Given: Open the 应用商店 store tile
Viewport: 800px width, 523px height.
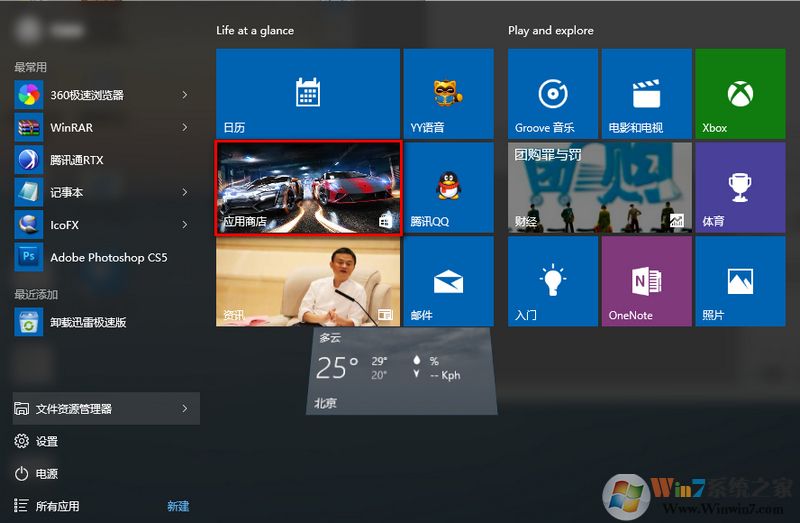Looking at the screenshot, I should [308, 188].
